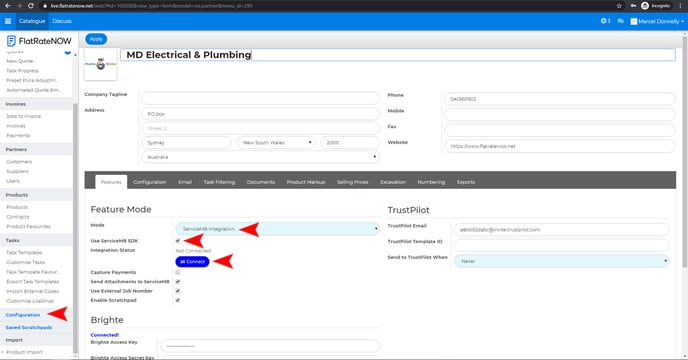
Task: Switch to the Task Filtering tab
Action: point(219,182)
